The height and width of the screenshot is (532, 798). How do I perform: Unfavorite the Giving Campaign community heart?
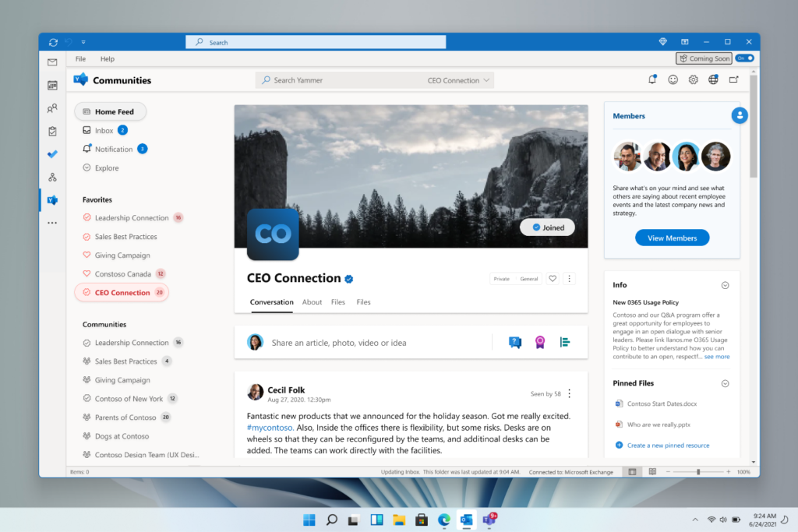pyautogui.click(x=86, y=255)
